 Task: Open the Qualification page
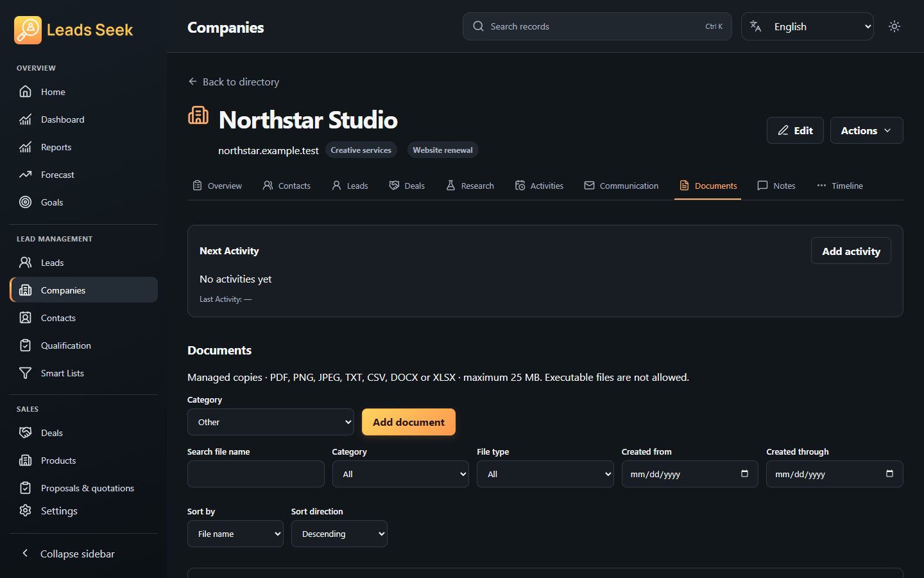pos(83,346)
